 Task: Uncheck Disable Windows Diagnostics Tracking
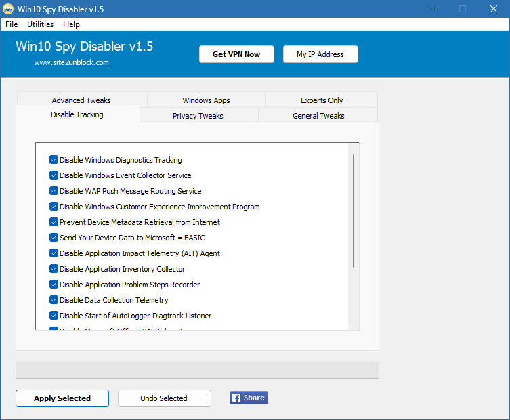tap(54, 159)
